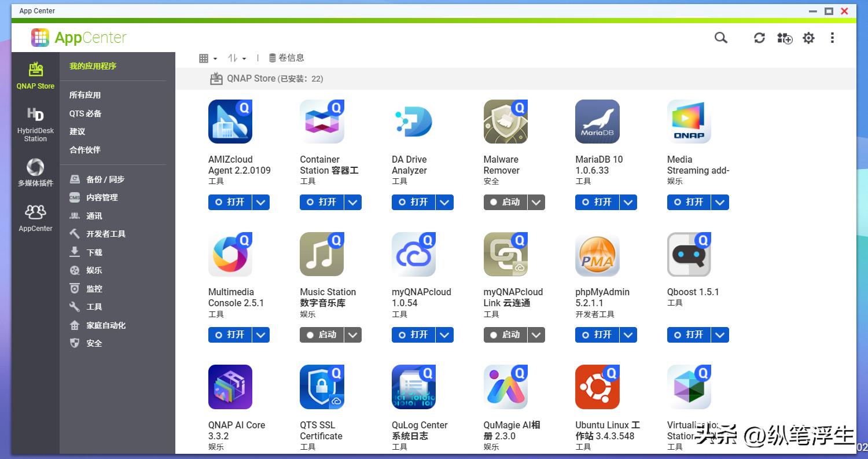Click the phpMyAdmin app icon
Viewport: 868px width, 459px height.
[597, 254]
